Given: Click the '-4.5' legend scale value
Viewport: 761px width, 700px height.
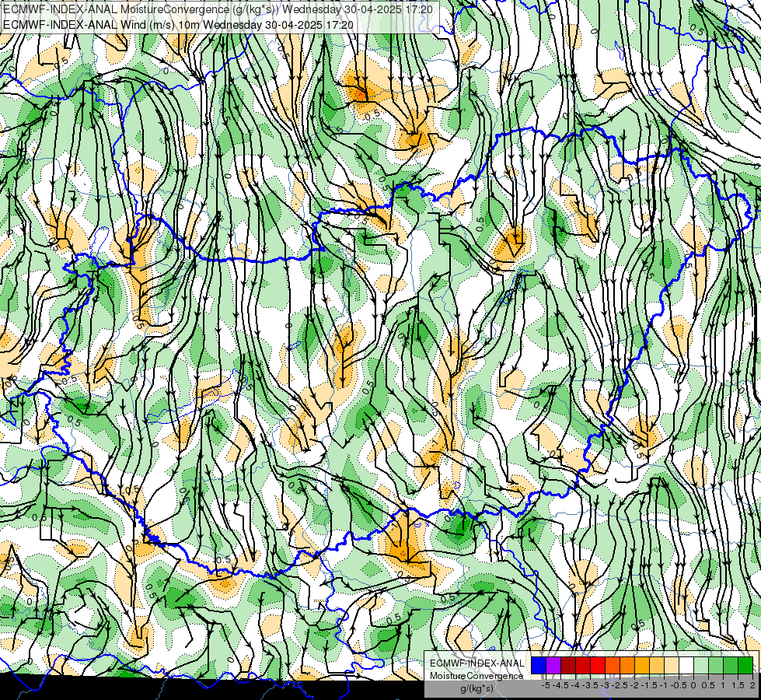Looking at the screenshot, I should [561, 685].
